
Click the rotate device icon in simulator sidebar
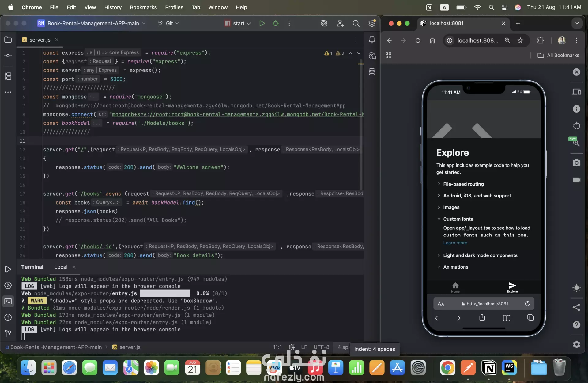pyautogui.click(x=576, y=126)
